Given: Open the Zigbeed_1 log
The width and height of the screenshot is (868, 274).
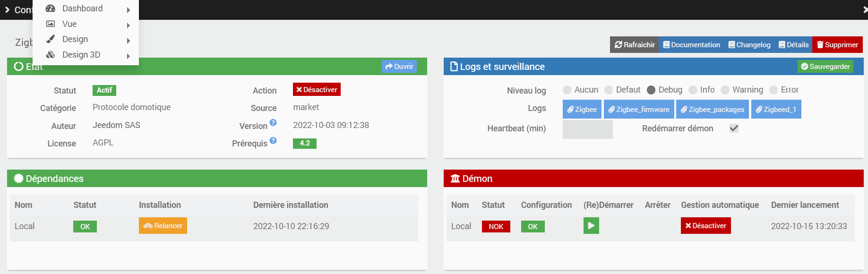Looking at the screenshot, I should (776, 110).
